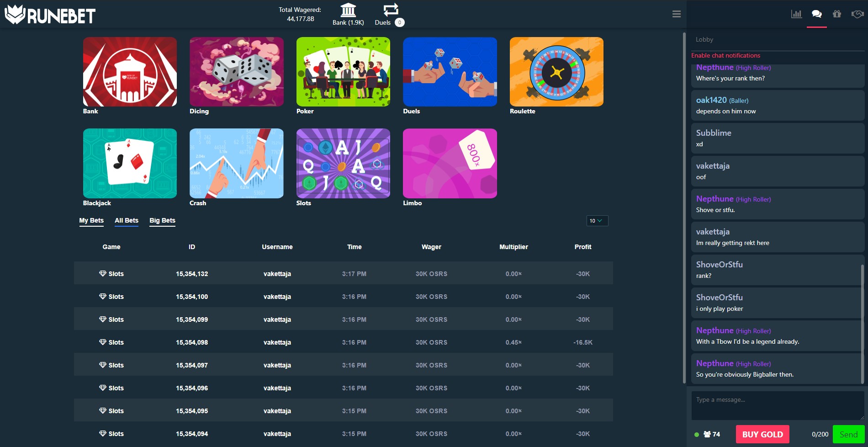Click the BUY GOLD button
Image resolution: width=868 pixels, height=447 pixels.
tap(762, 434)
